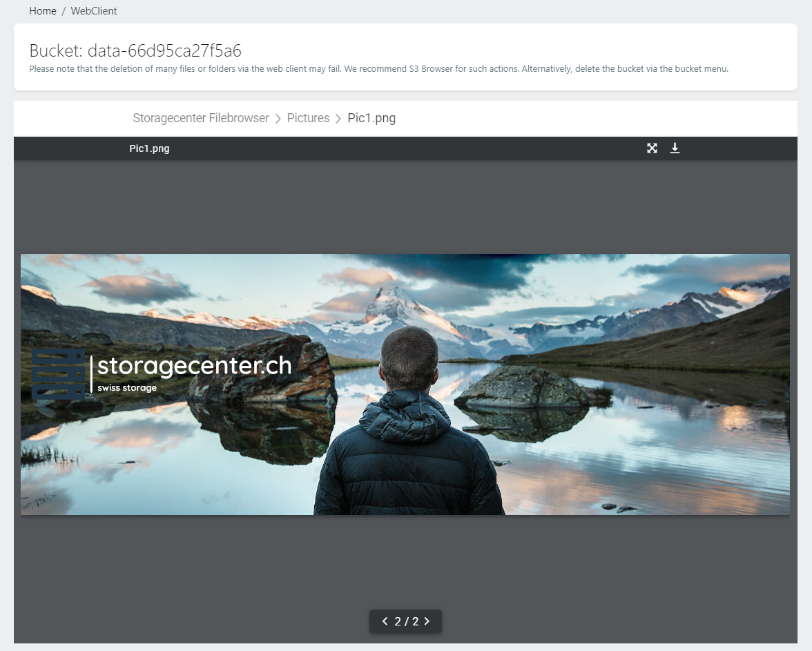Click the image viewer top toolbar bar

coord(414,148)
